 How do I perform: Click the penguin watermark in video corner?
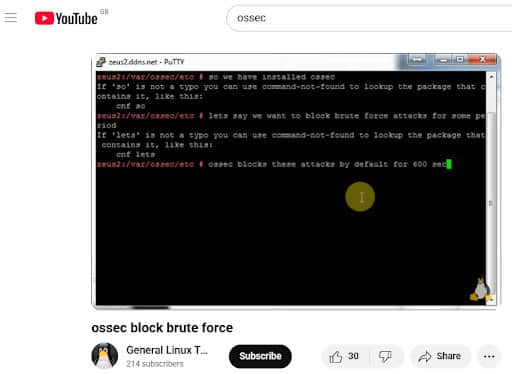(481, 290)
